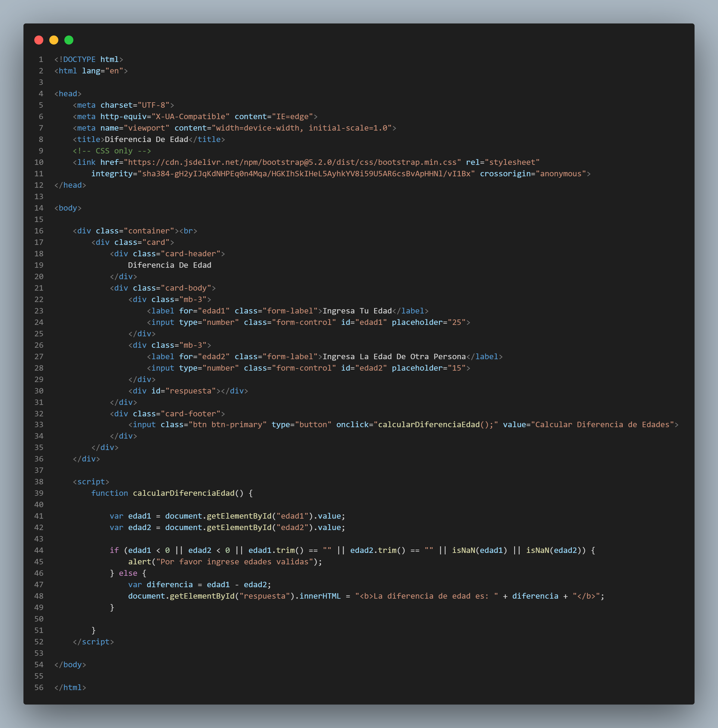The image size is (718, 728).
Task: Click 'innerHTML' property on line 48
Action: [320, 596]
